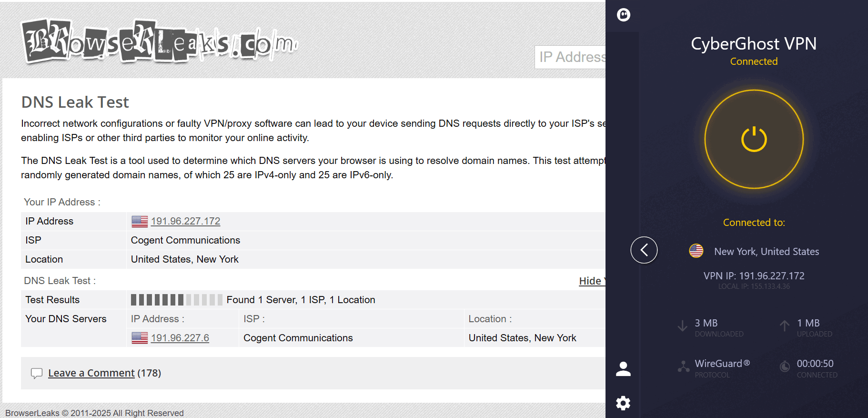Click the BrowserLeaks © 2011-2025 footer text
The height and width of the screenshot is (418, 868).
(x=94, y=413)
